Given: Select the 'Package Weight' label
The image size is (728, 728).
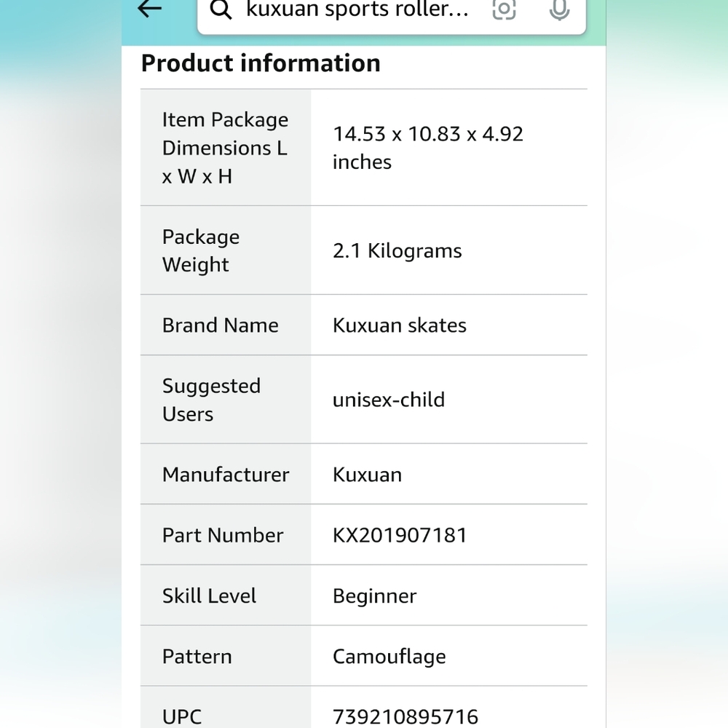Looking at the screenshot, I should click(x=201, y=250).
